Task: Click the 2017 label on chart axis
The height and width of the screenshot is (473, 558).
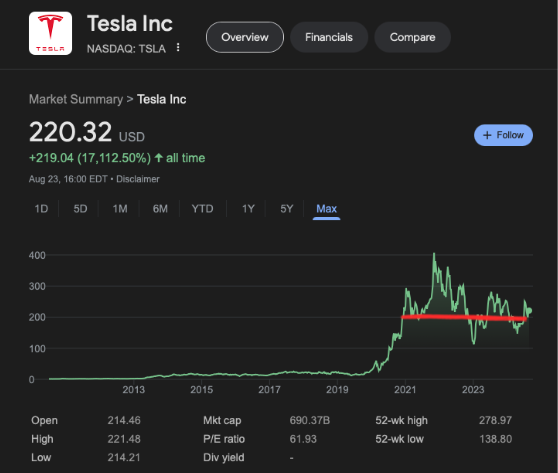Action: coord(269,390)
